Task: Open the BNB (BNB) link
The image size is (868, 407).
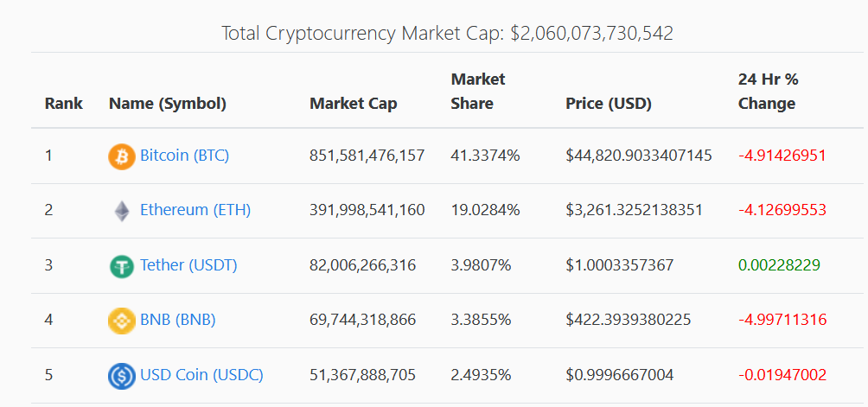Action: pos(178,320)
